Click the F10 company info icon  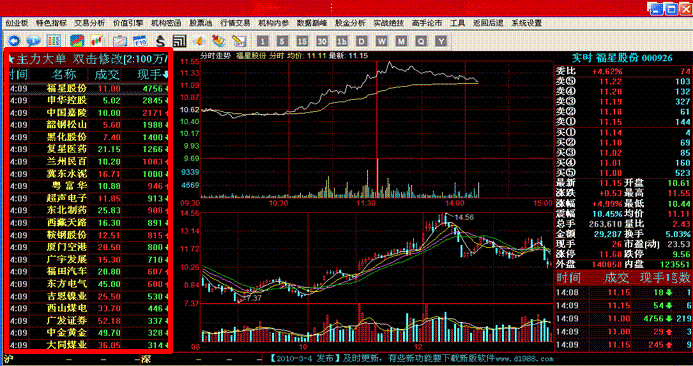click(140, 41)
